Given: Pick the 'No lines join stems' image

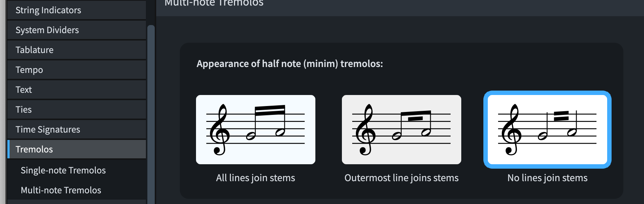Looking at the screenshot, I should tap(547, 129).
